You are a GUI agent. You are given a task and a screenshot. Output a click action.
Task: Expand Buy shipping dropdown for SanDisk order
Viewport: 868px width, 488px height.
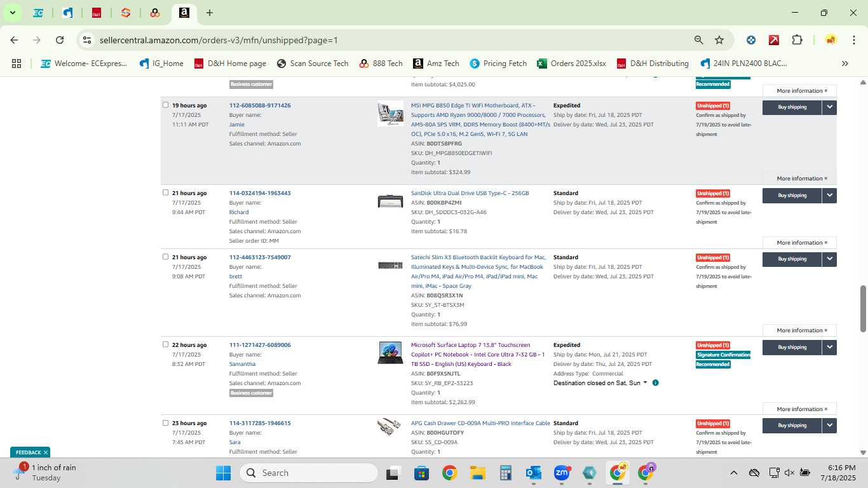[829, 196]
